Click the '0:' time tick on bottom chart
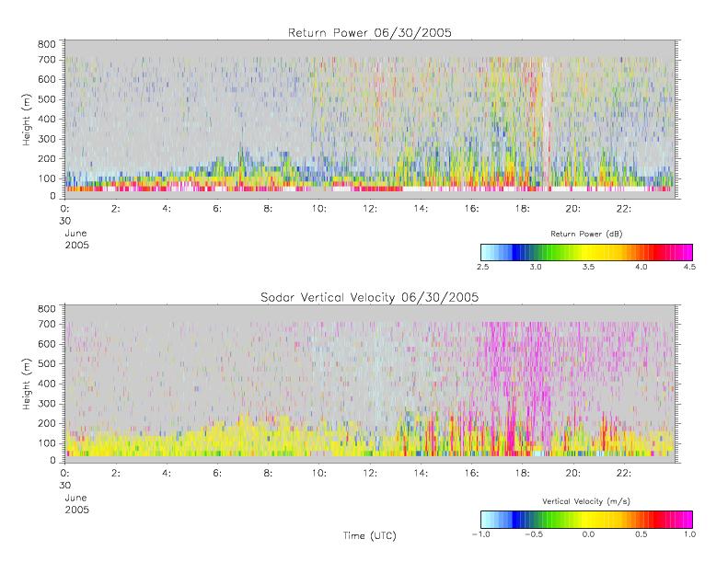 coord(64,474)
